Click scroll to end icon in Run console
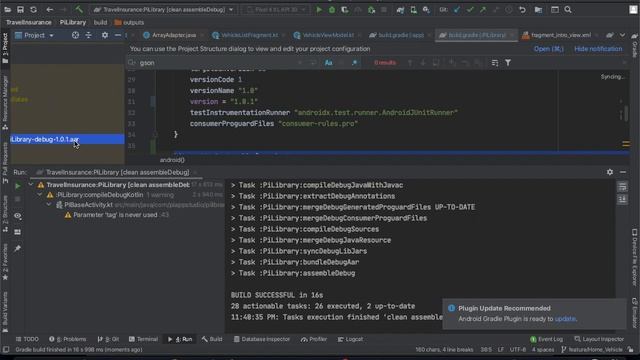Screen dimensions: 640x360 [x=622, y=199]
